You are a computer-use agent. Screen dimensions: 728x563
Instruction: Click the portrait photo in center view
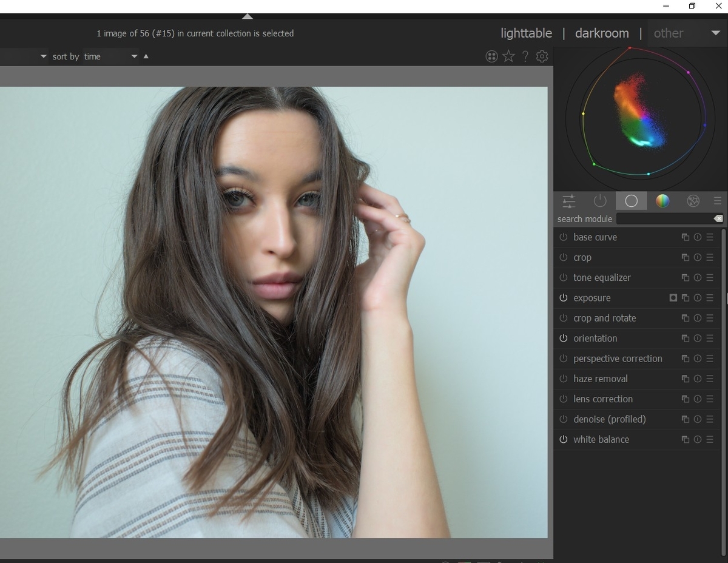(274, 312)
